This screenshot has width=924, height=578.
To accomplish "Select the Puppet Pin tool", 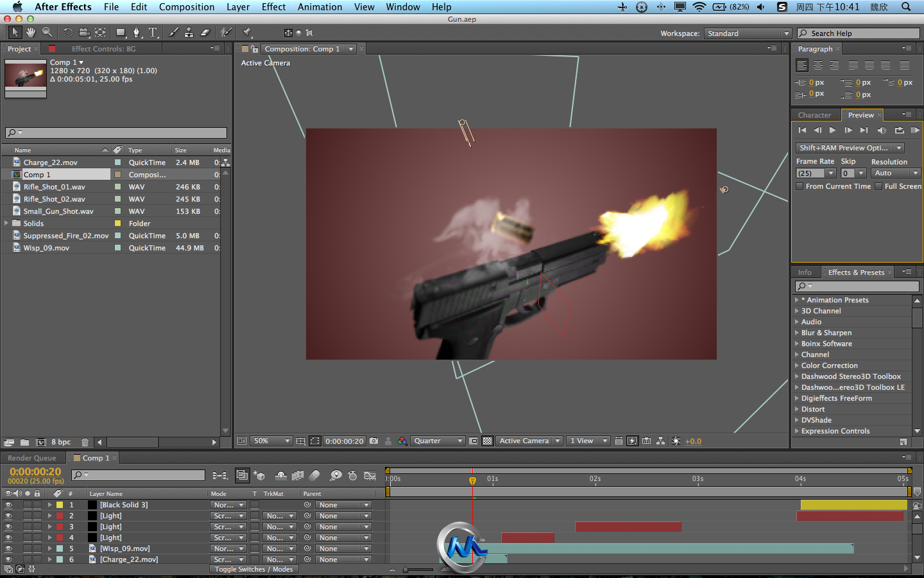I will click(247, 32).
